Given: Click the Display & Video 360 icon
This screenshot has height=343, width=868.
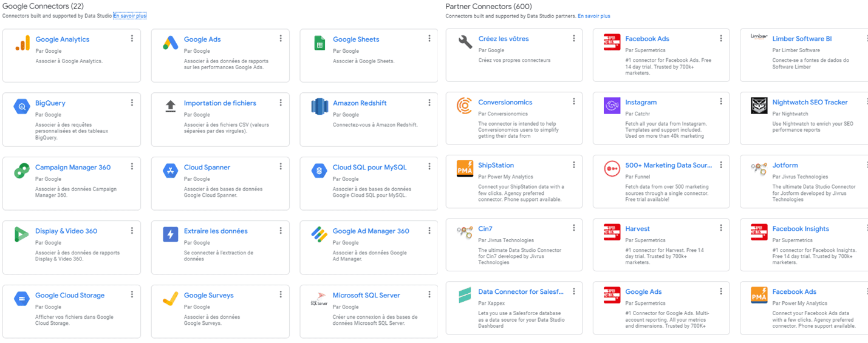Looking at the screenshot, I should tap(22, 235).
